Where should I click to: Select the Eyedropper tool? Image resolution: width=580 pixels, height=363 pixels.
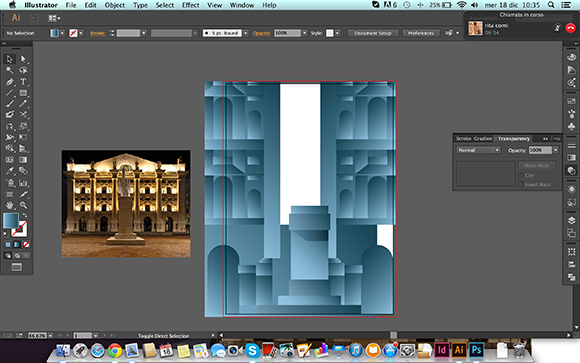(x=10, y=171)
